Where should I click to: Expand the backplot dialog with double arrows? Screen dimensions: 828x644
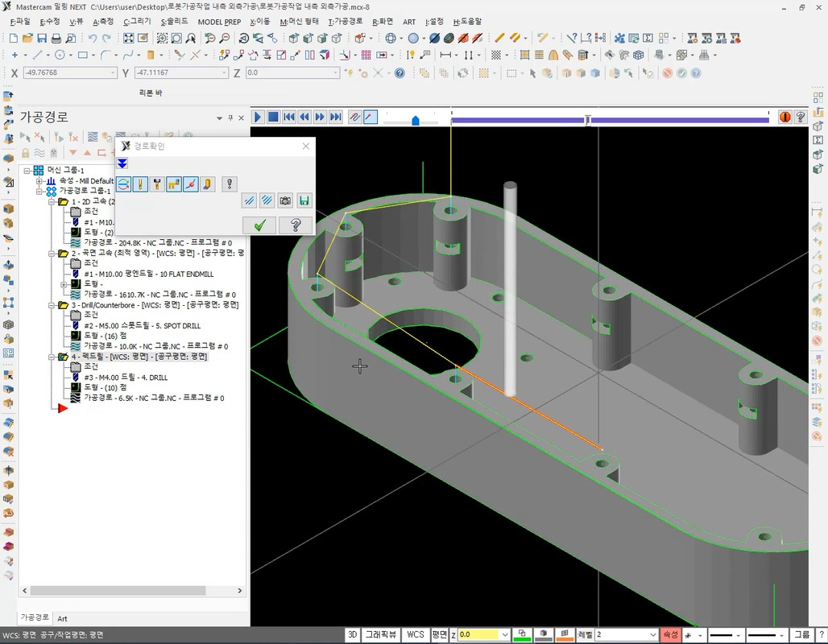tap(122, 163)
